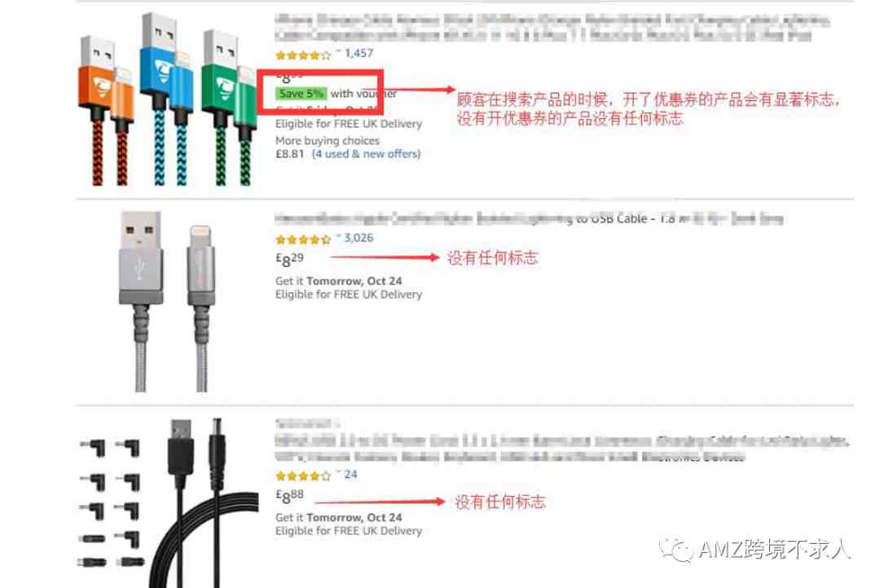Open the 3,026 reviews link
The width and height of the screenshot is (880, 588).
click(x=359, y=238)
